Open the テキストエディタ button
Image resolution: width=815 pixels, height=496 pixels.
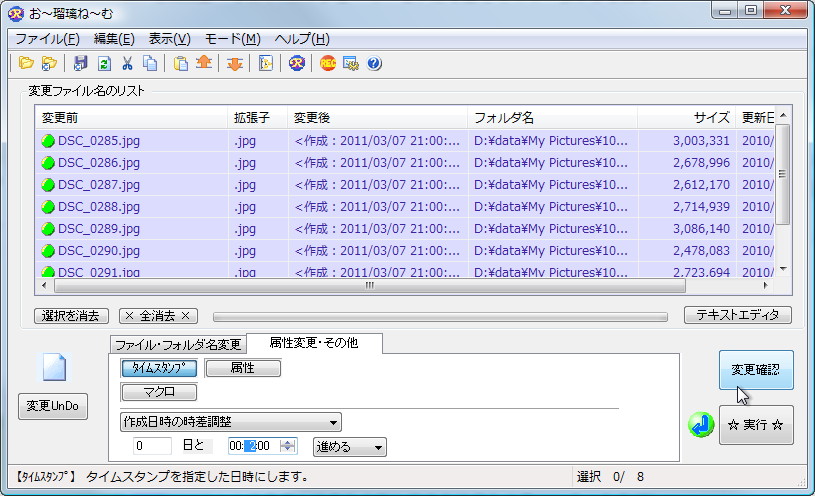(738, 315)
